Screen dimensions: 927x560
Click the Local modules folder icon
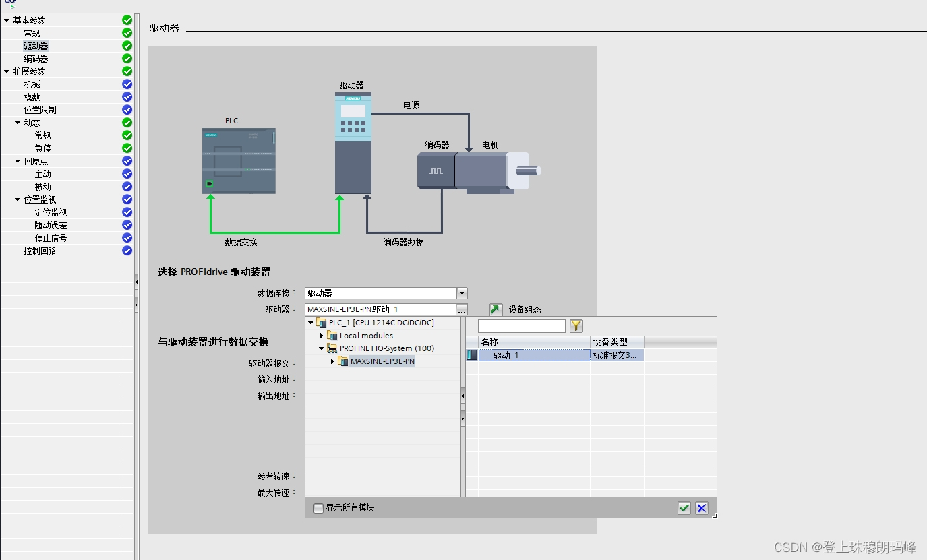pos(332,336)
